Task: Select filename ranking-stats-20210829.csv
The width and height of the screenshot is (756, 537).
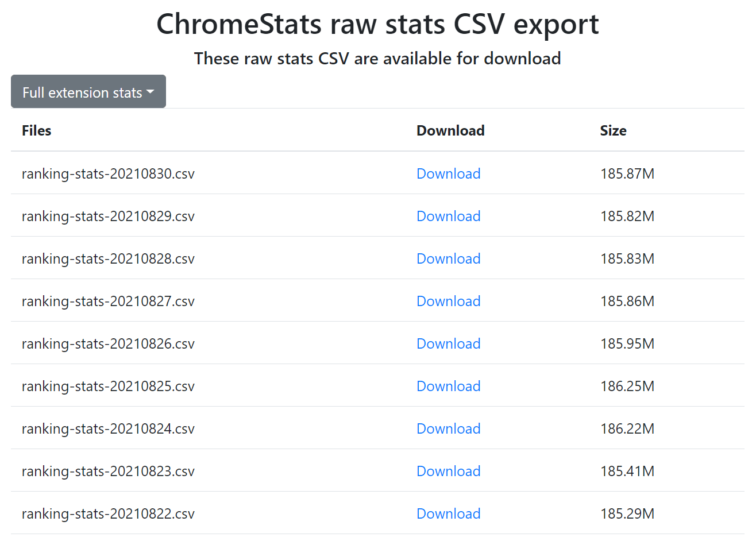Action: tap(108, 216)
